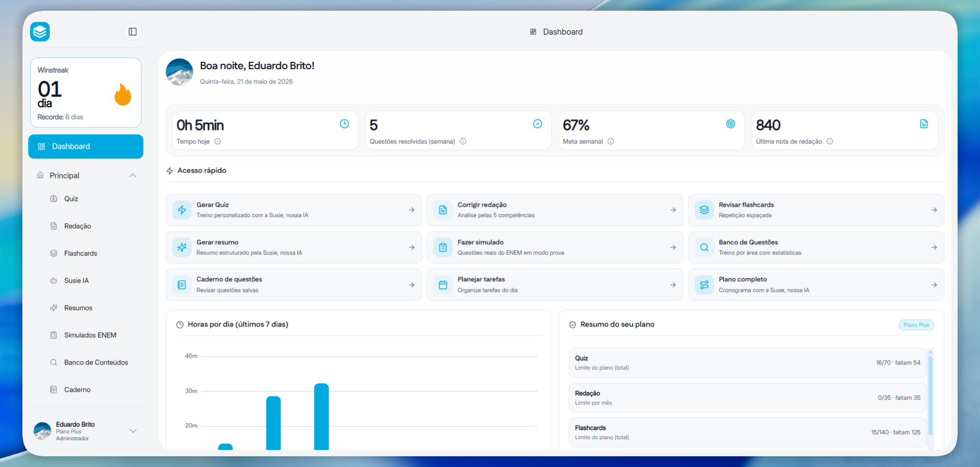Click the tallest bar in hours chart

click(321, 417)
